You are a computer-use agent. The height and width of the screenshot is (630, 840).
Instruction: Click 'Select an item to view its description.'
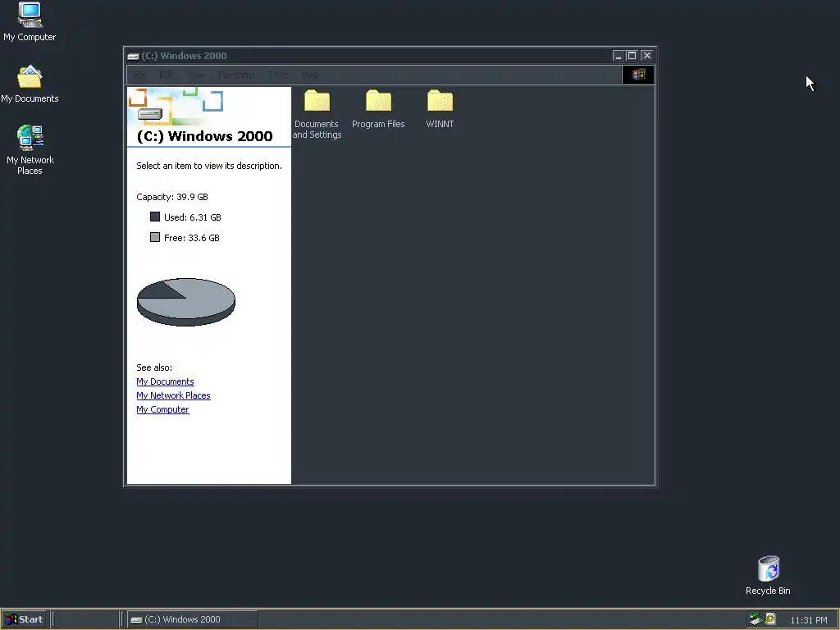[x=209, y=166]
